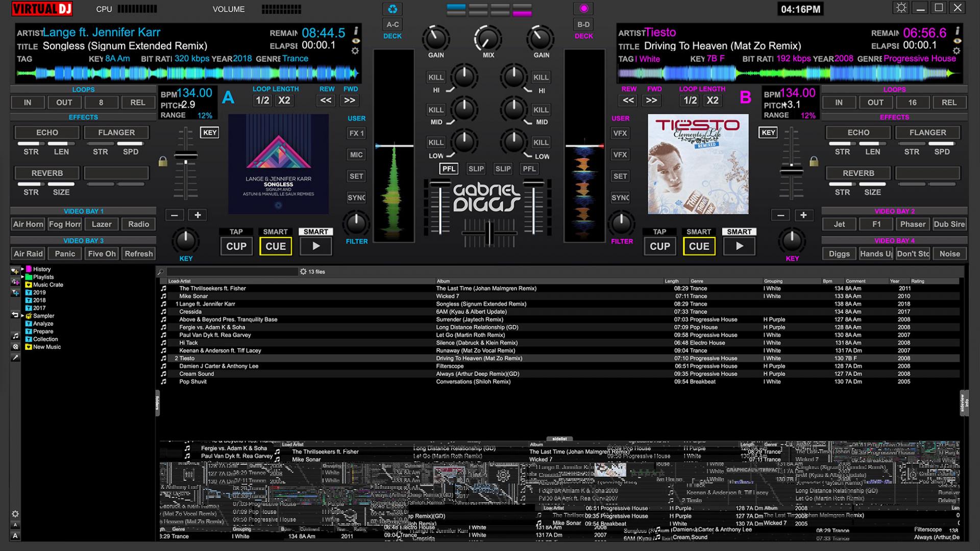Open browser options gear next to 13 files

click(x=303, y=272)
